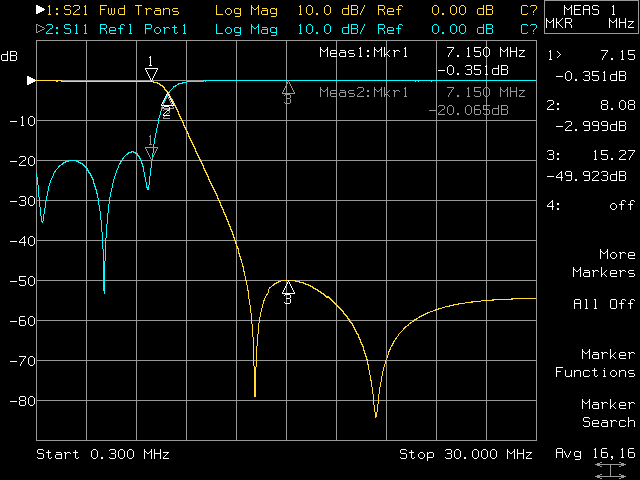Click the -50 axis label
The height and width of the screenshot is (480, 640).
pyautogui.click(x=22, y=281)
